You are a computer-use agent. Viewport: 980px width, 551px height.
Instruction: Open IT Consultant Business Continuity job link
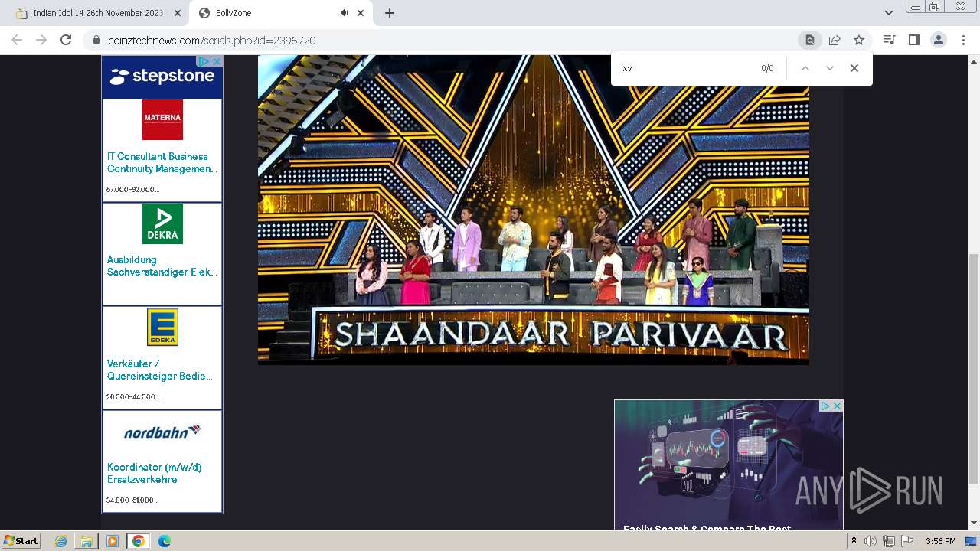click(x=161, y=162)
